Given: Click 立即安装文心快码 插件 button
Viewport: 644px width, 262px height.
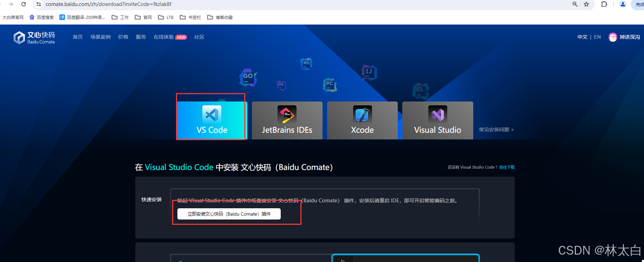Looking at the screenshot, I should click(x=229, y=214).
